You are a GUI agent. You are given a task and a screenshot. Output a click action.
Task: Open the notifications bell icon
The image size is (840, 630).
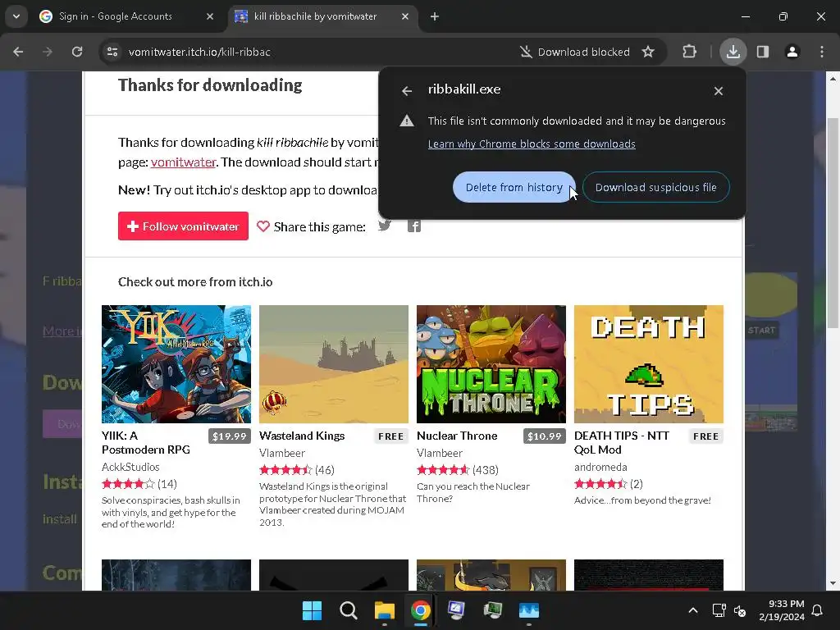pyautogui.click(x=818, y=610)
